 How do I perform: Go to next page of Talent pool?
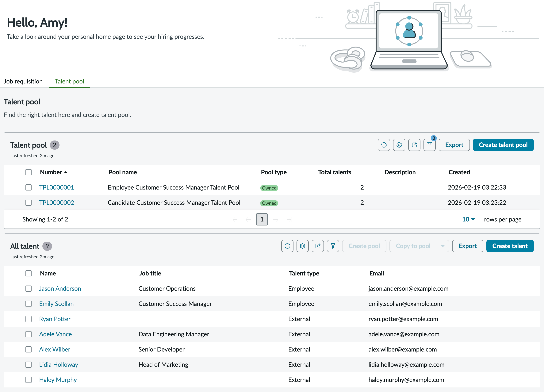(276, 219)
